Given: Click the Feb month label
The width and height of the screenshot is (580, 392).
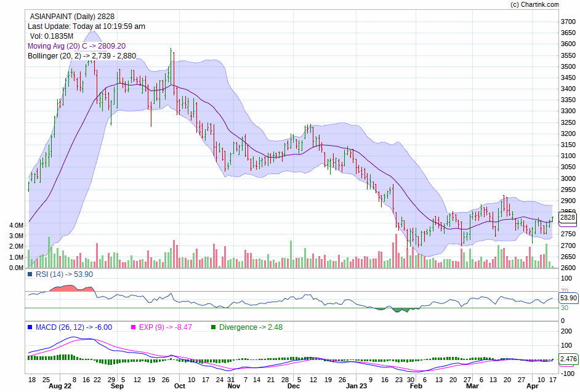Looking at the screenshot, I should 416,386.
